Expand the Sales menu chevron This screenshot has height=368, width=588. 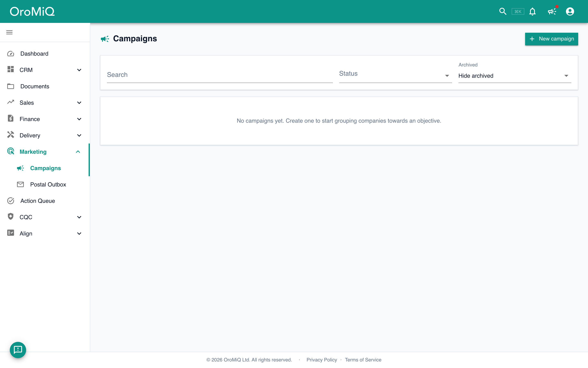[x=79, y=103]
